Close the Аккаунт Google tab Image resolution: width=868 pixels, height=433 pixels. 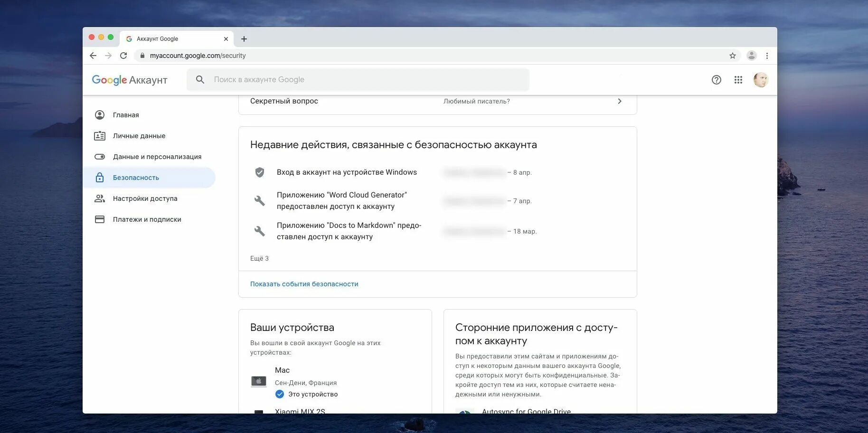pos(226,39)
